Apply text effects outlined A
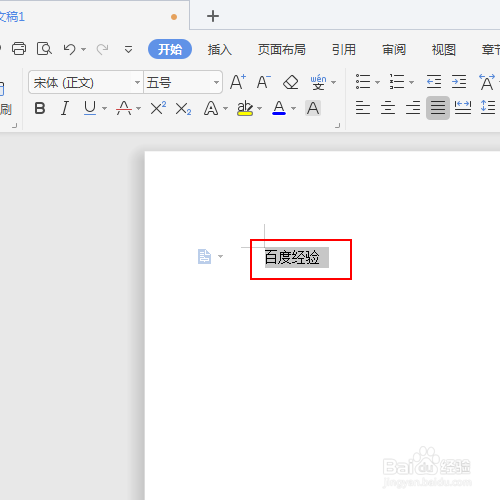This screenshot has width=500, height=500. coord(211,108)
